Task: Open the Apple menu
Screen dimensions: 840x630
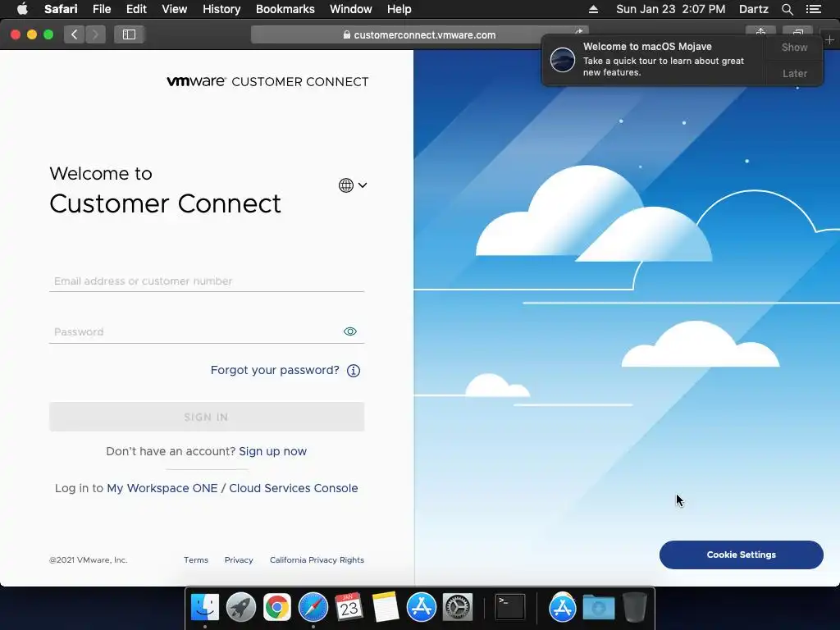Action: coord(22,9)
